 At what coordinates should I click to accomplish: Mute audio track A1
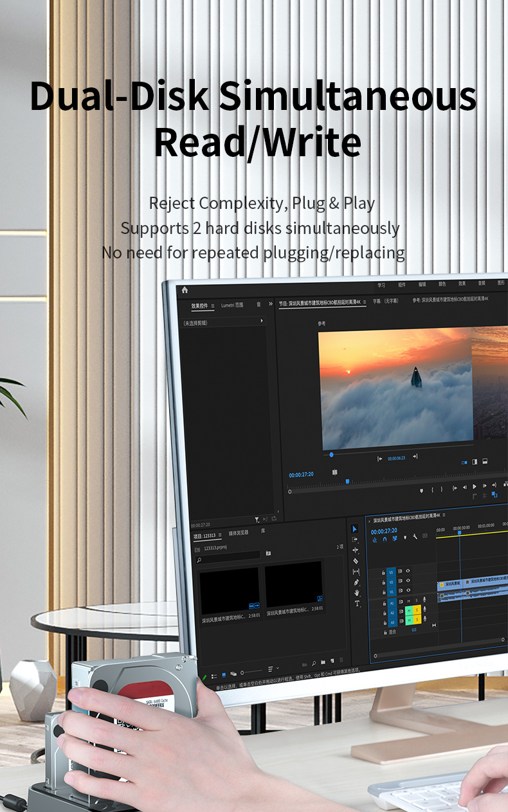pyautogui.click(x=408, y=601)
